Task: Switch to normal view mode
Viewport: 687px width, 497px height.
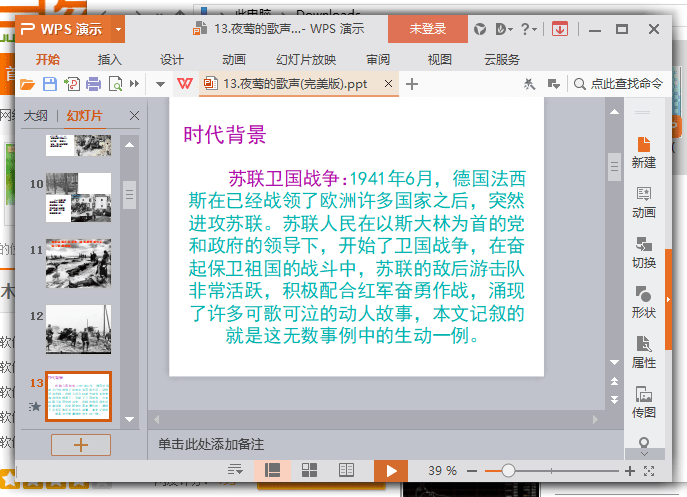Action: point(272,470)
